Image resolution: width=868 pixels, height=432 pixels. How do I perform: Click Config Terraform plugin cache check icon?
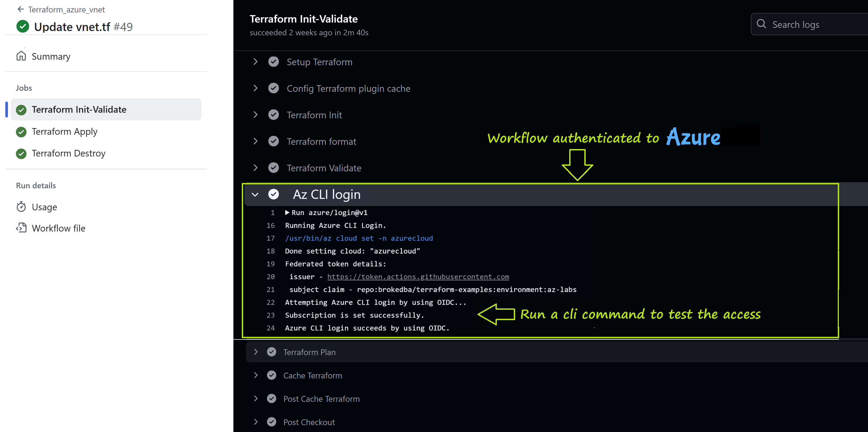click(x=274, y=88)
